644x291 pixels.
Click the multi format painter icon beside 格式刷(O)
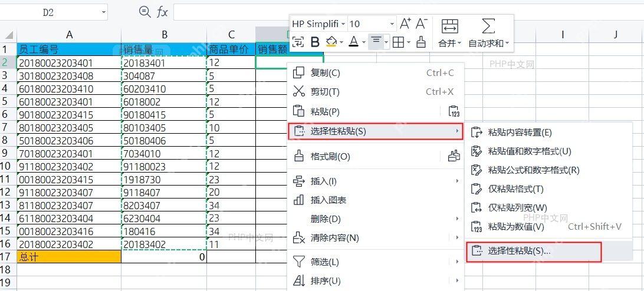point(454,156)
